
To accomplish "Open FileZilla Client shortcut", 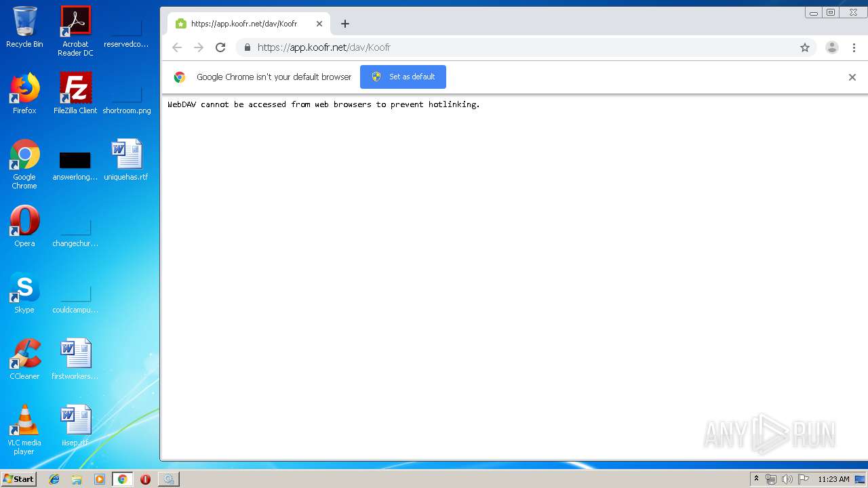I will [75, 94].
